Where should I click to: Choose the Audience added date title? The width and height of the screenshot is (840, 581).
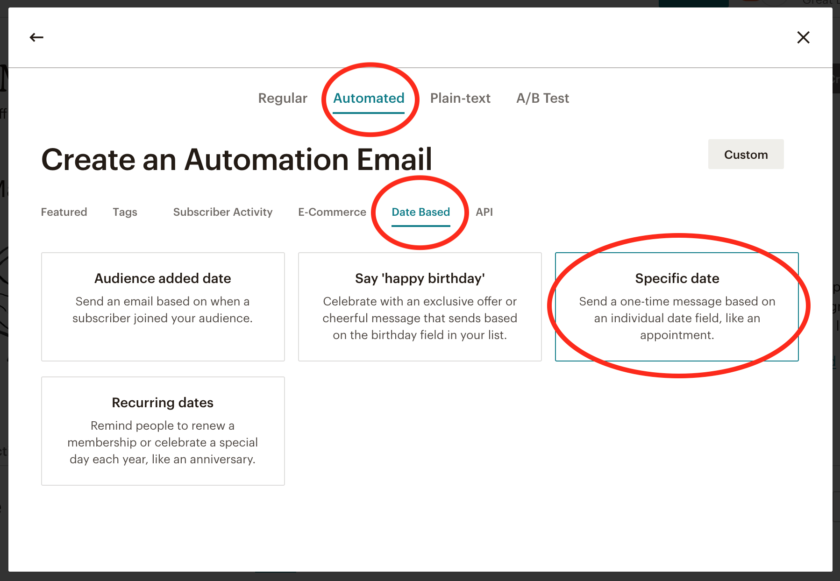tap(163, 278)
